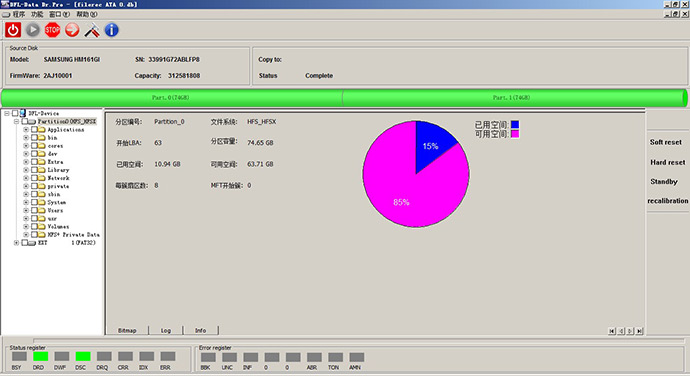Click the blue used-space legend swatch
Image resolution: width=690 pixels, height=376 pixels.
pos(515,125)
